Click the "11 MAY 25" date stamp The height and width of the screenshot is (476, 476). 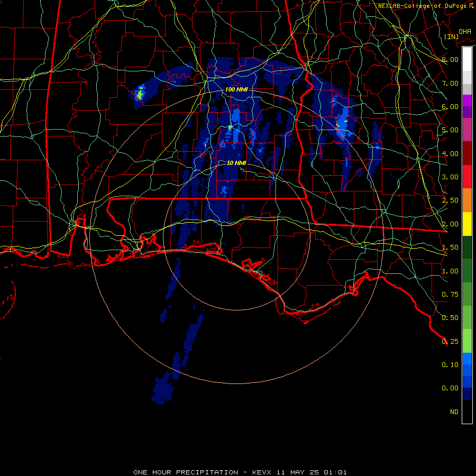point(297,472)
